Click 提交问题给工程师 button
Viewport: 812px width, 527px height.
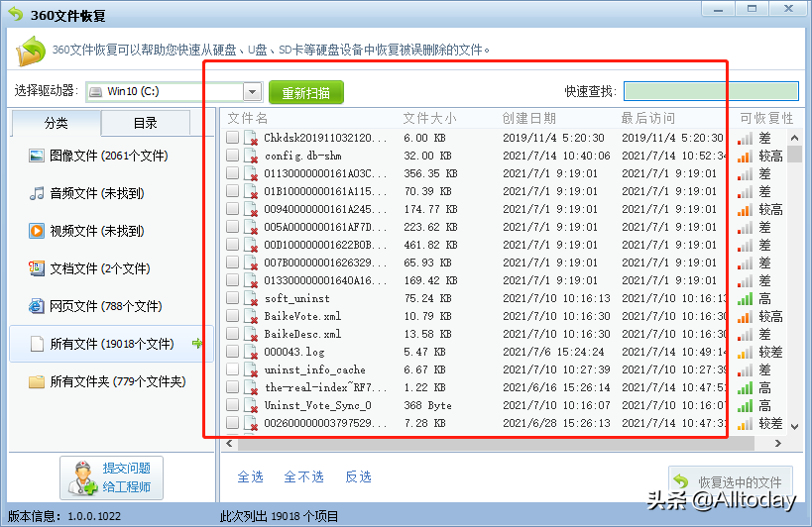coord(111,477)
